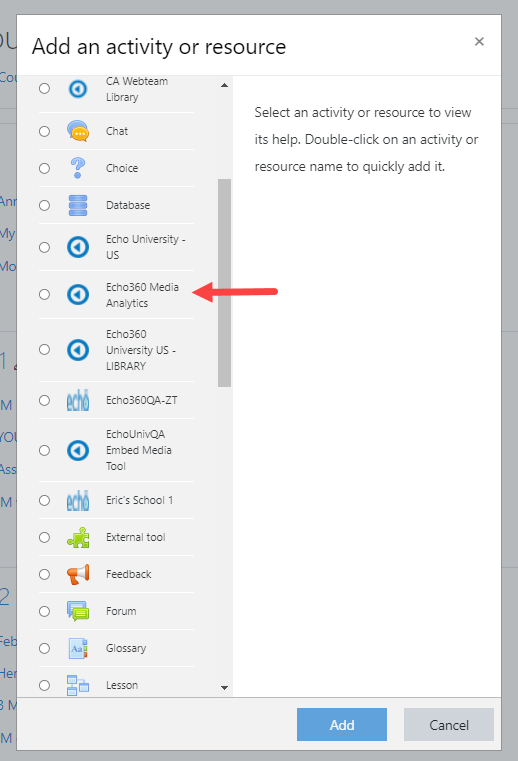518x761 pixels.
Task: Click the activity list scrollbar thumb
Action: tap(224, 283)
